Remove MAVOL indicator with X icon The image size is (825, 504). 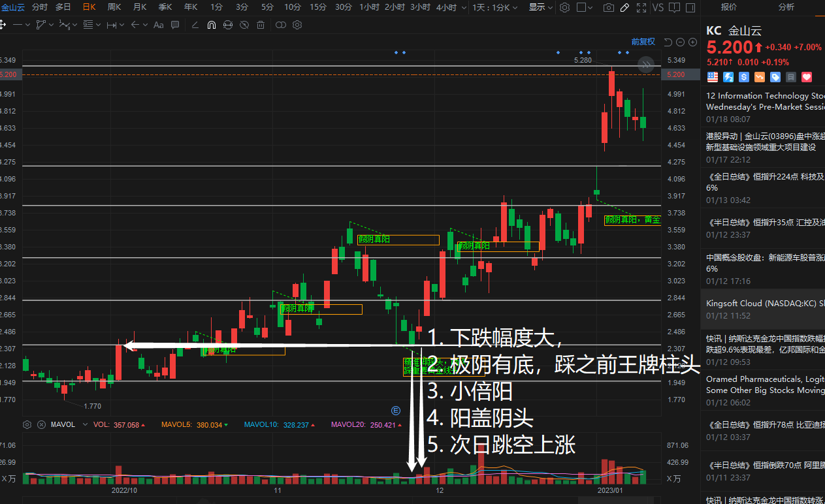point(42,424)
